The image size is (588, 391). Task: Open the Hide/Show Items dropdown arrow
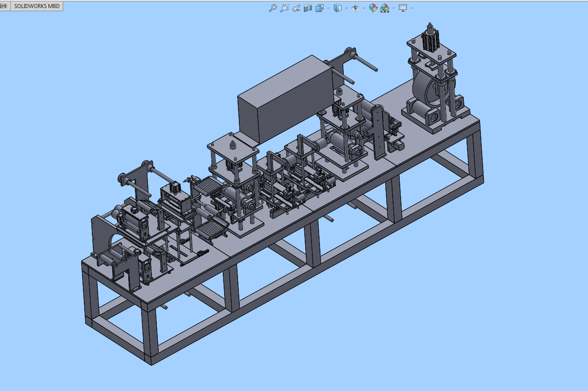(x=363, y=8)
